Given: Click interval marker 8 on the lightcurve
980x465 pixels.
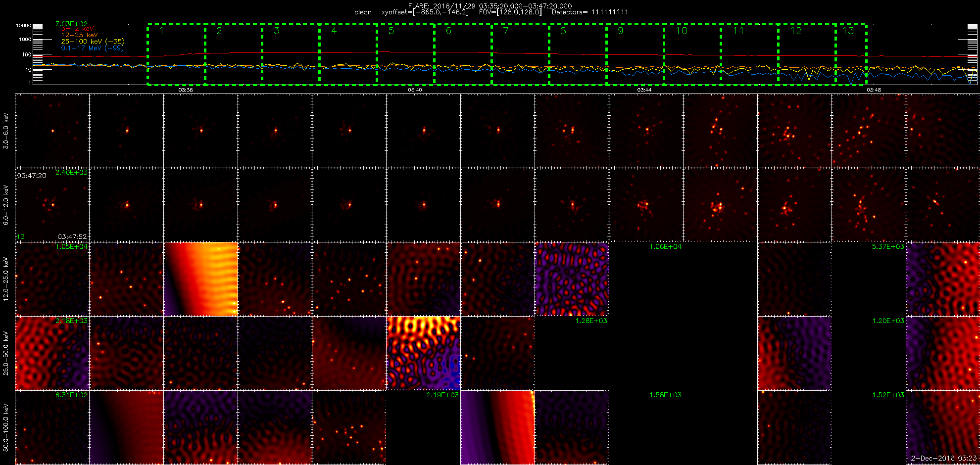Looking at the screenshot, I should (x=563, y=31).
